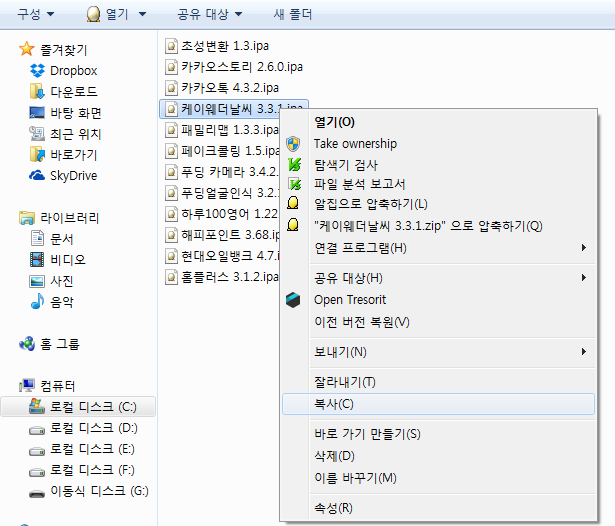This screenshot has height=526, width=615.
Task: Select file 카카오스토리 2.6.0.ipa
Action: 234,67
